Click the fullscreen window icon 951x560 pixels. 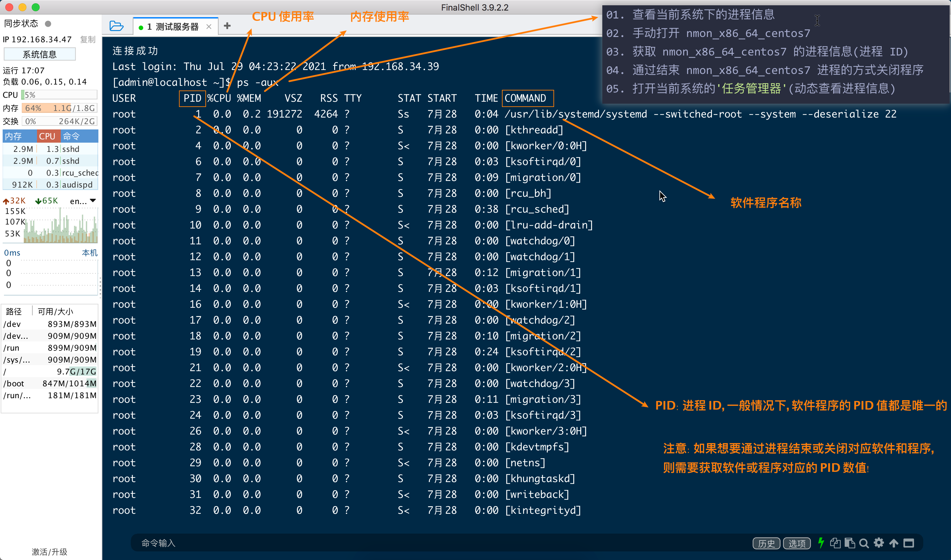908,542
